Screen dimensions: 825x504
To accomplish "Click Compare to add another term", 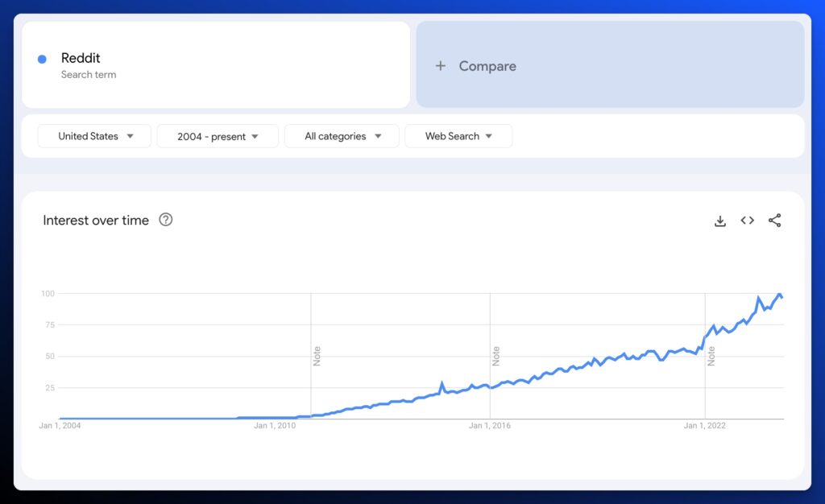I will tap(487, 66).
